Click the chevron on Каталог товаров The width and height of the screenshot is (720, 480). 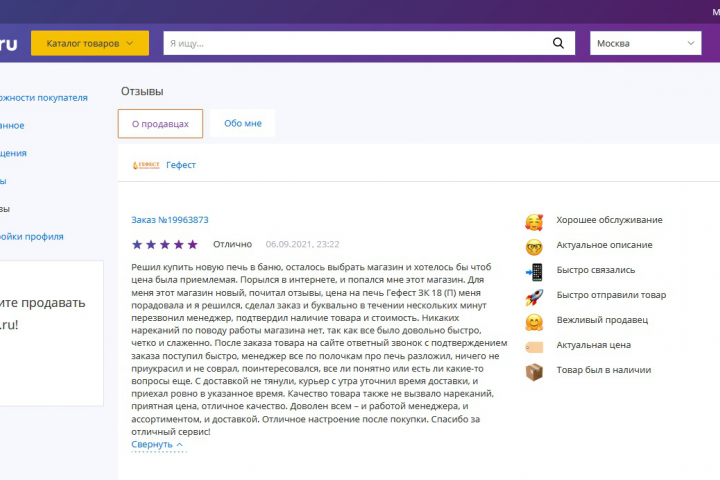(129, 43)
